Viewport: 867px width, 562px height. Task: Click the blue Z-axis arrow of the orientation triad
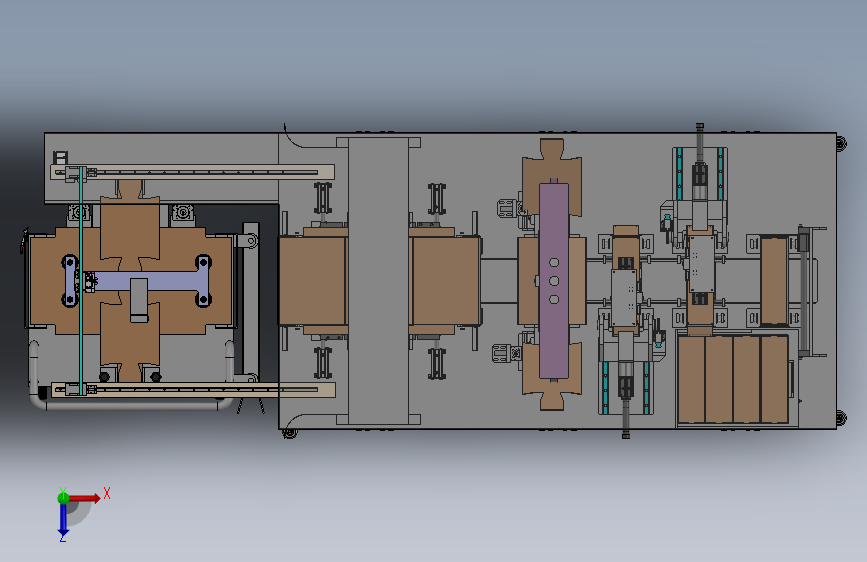(63, 520)
